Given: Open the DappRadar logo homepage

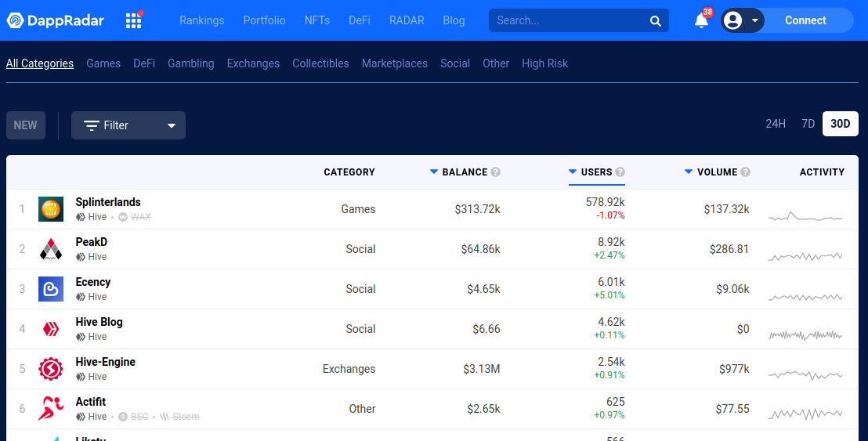Looking at the screenshot, I should [x=56, y=20].
